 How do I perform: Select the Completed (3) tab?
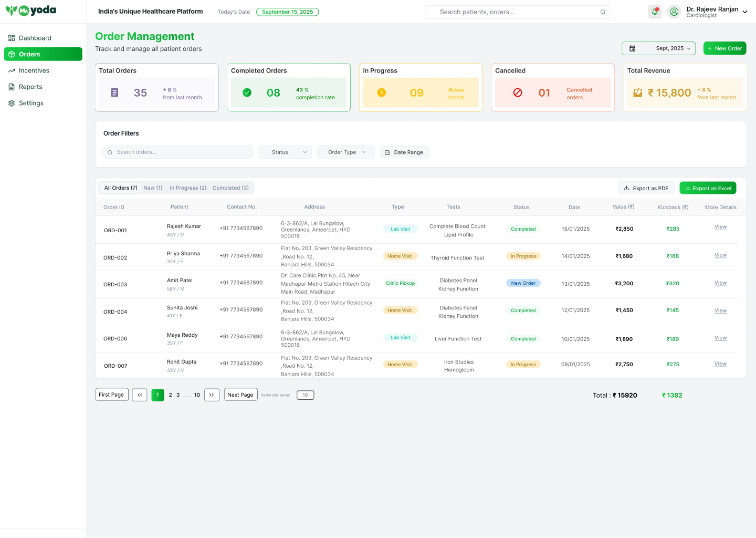tap(230, 188)
